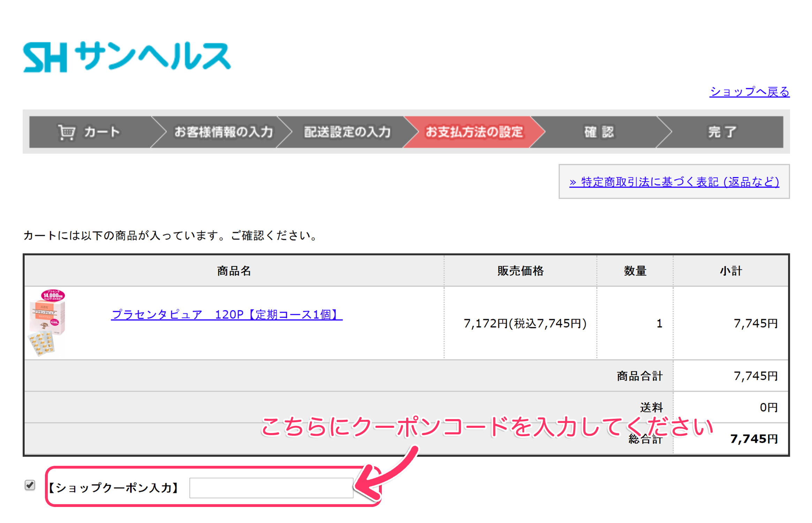Click the shipping fee 0円 value

pos(769,407)
